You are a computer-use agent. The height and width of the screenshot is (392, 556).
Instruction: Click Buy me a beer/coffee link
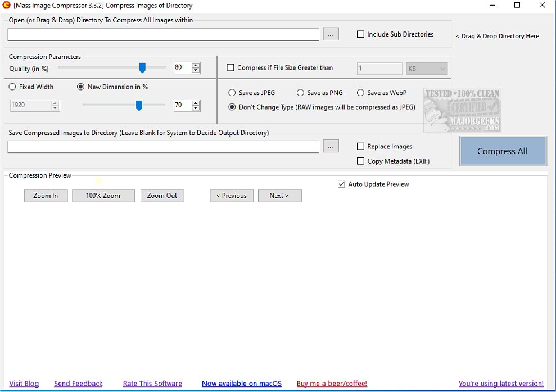(x=332, y=384)
